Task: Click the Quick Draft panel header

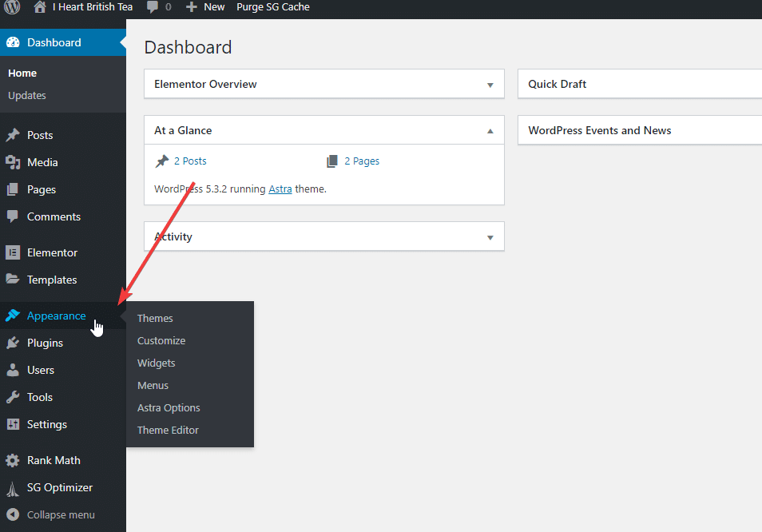Action: 640,84
